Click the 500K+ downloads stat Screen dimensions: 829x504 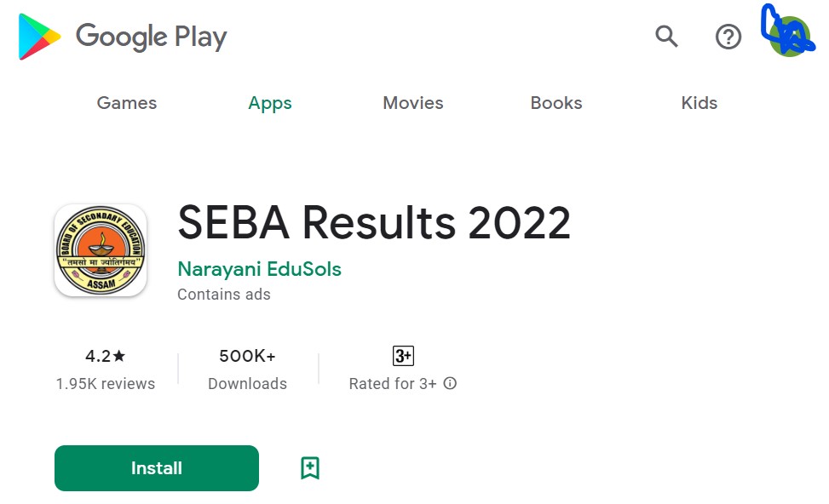(x=246, y=356)
